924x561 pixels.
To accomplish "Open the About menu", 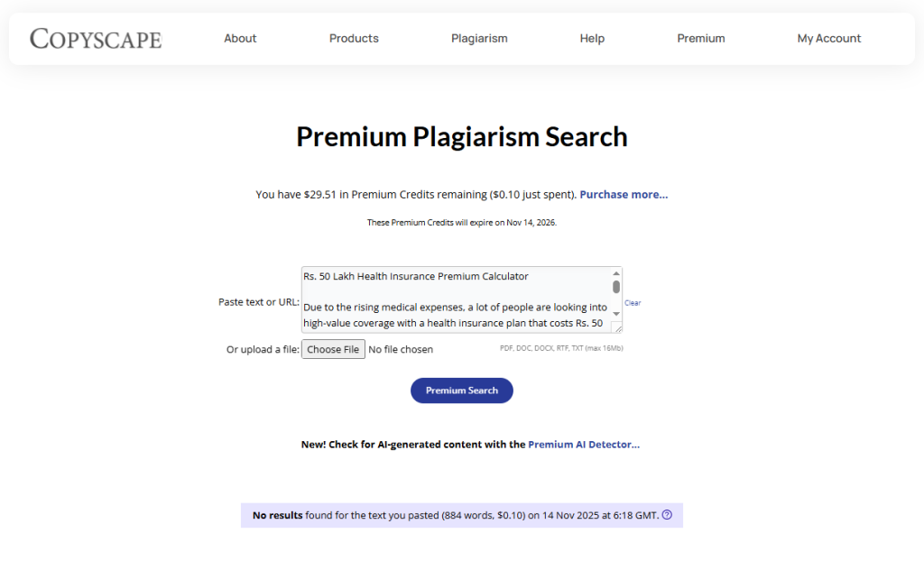I will (240, 39).
